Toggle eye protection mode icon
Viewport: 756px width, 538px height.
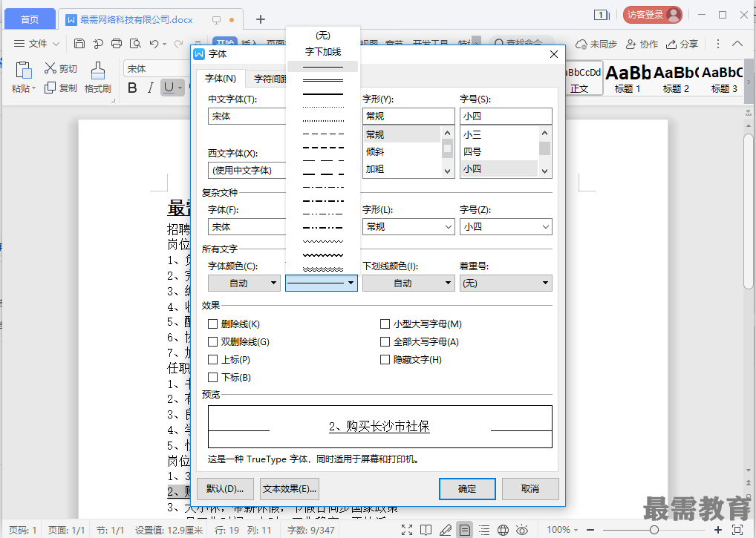521,530
